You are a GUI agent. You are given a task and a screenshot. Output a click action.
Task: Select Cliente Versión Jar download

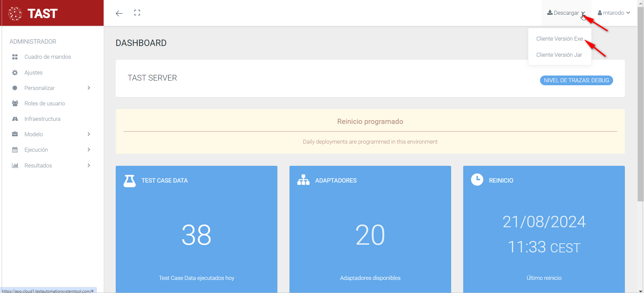(559, 55)
